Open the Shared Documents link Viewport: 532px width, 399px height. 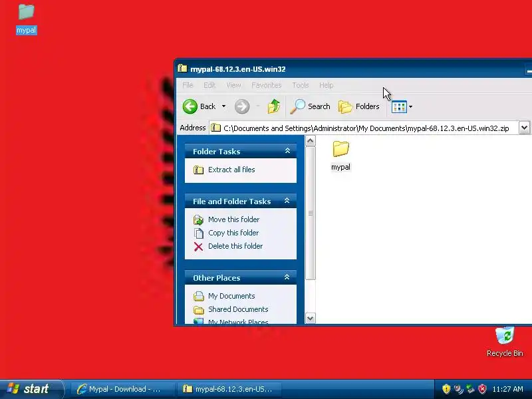238,309
